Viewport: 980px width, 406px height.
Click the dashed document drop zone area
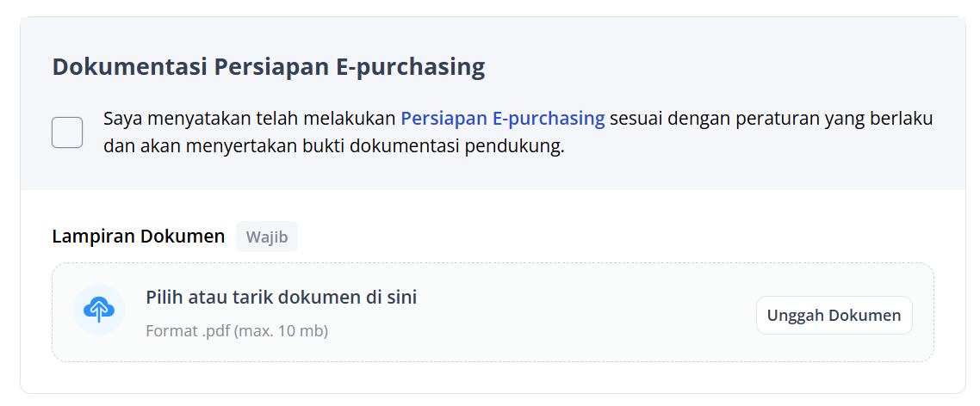(493, 312)
